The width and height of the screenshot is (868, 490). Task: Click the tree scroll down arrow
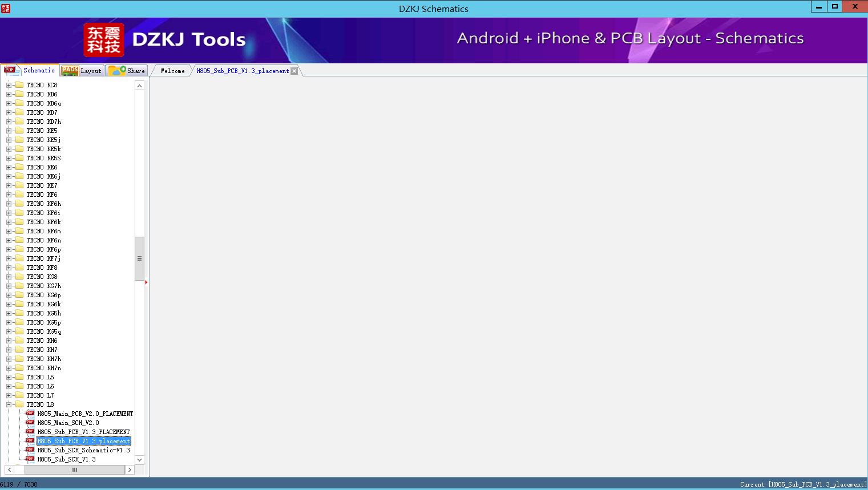139,460
